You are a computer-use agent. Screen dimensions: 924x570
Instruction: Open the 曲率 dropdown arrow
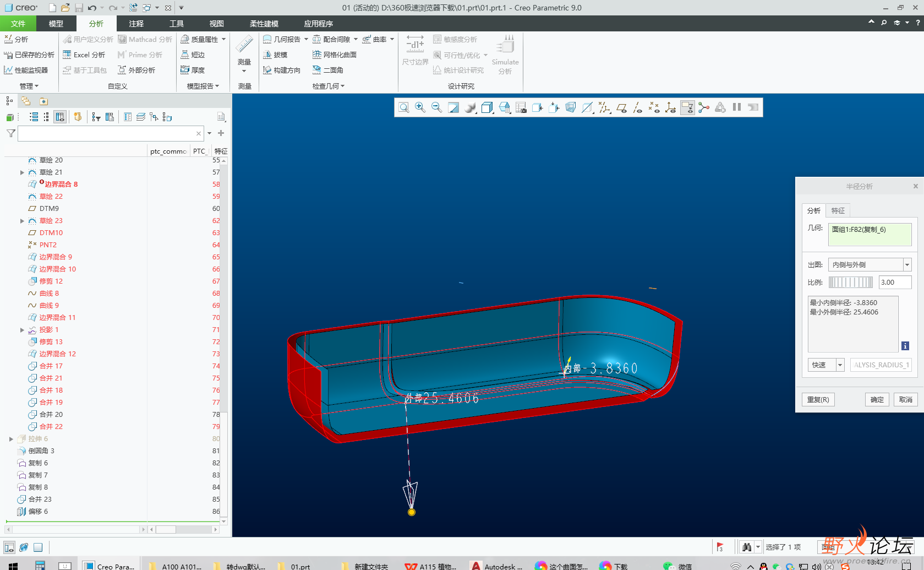[x=392, y=39]
